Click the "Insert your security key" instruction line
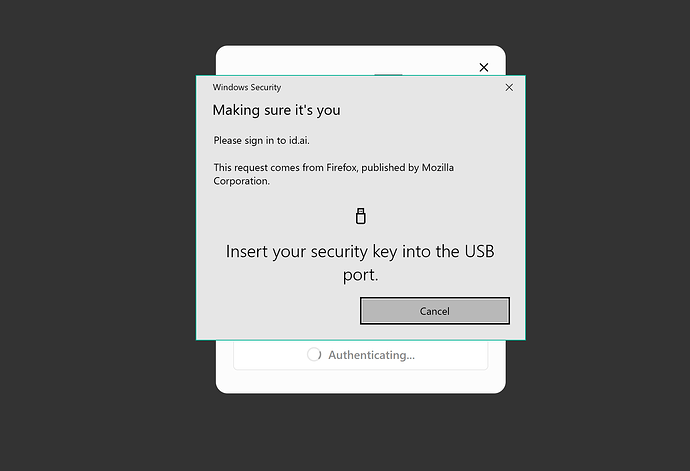This screenshot has width=690, height=471. click(360, 251)
